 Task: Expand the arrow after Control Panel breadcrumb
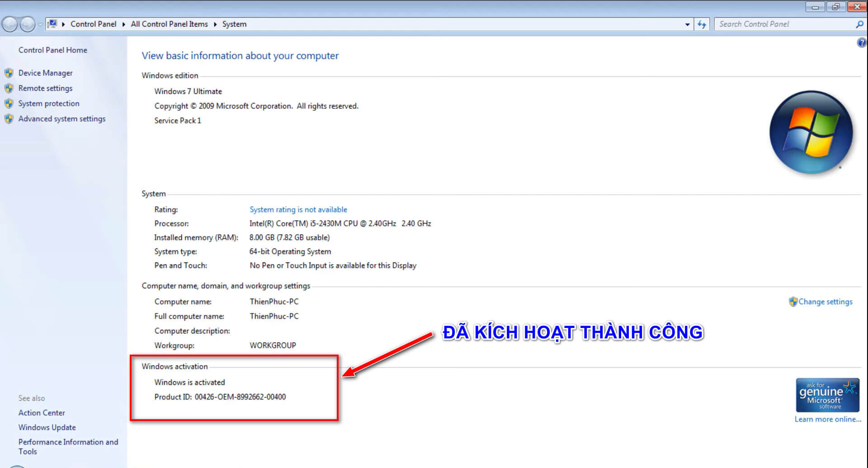tap(124, 24)
